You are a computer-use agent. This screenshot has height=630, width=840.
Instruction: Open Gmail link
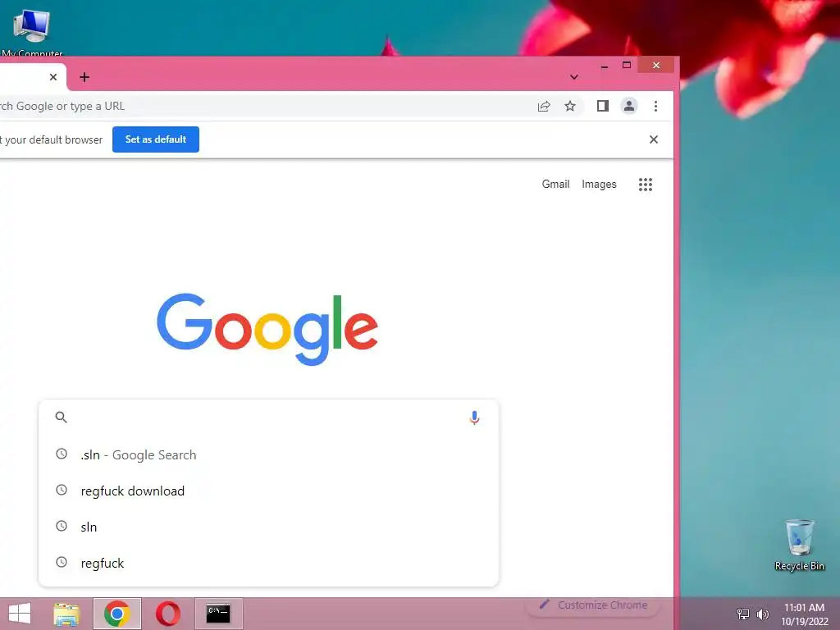555,185
